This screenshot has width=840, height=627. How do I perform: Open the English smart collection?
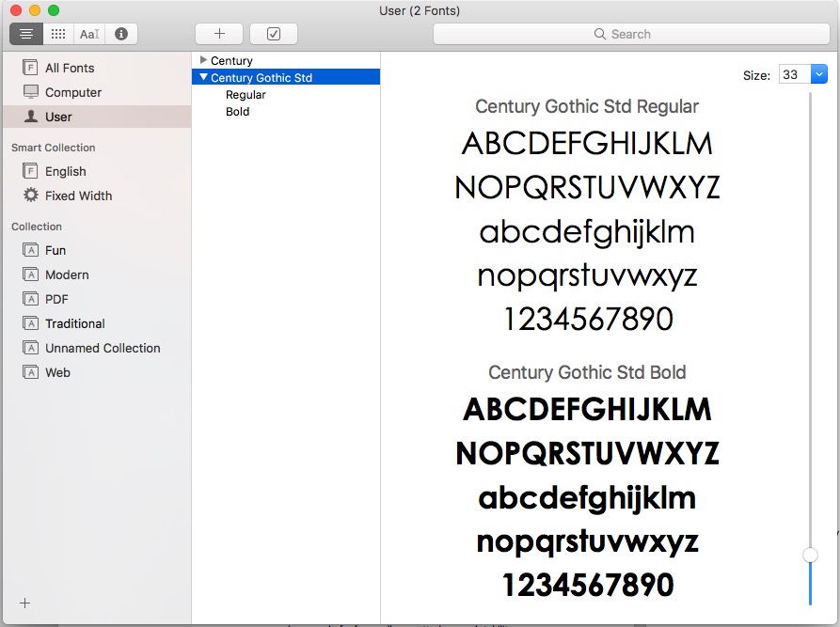click(x=97, y=171)
